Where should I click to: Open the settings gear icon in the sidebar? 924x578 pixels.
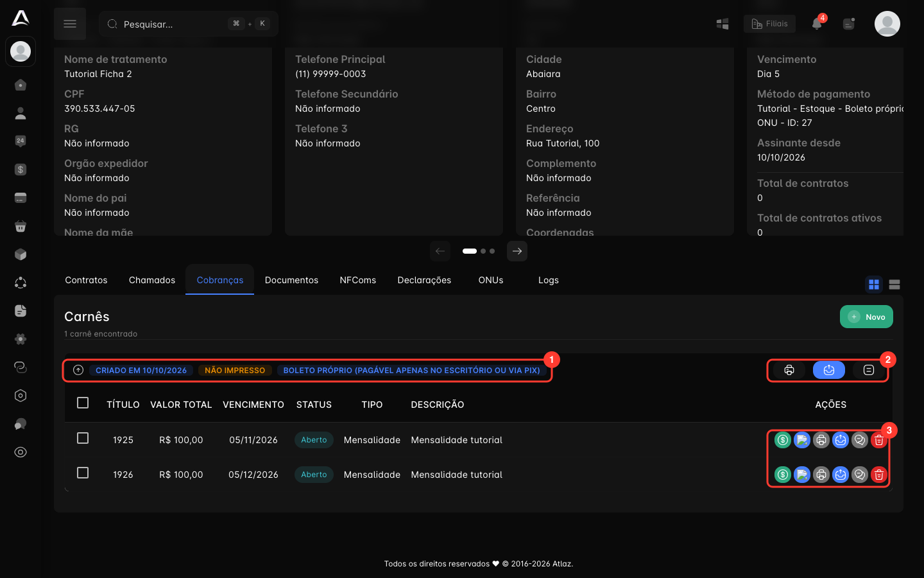(21, 339)
